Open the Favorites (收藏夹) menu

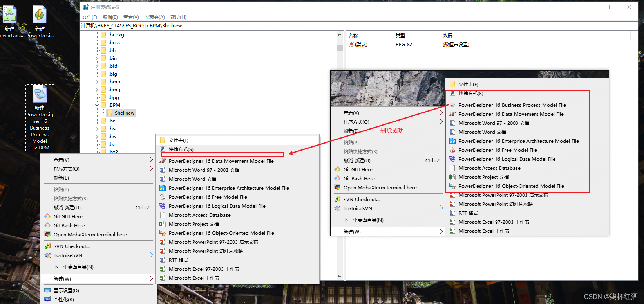pyautogui.click(x=154, y=17)
